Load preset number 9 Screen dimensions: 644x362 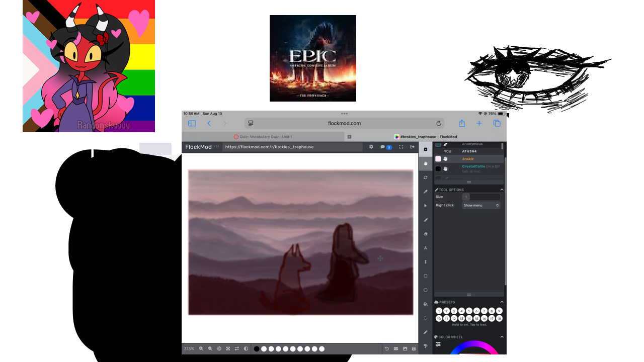[x=499, y=311]
